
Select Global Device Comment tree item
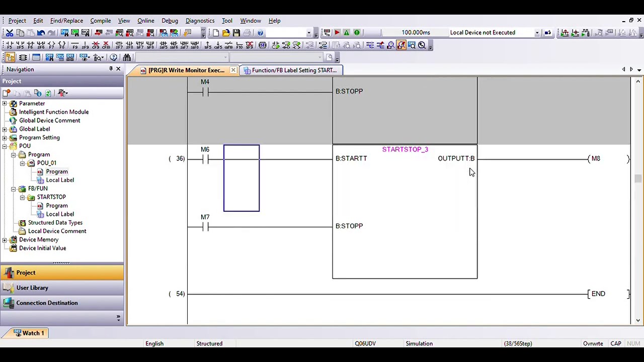point(49,121)
